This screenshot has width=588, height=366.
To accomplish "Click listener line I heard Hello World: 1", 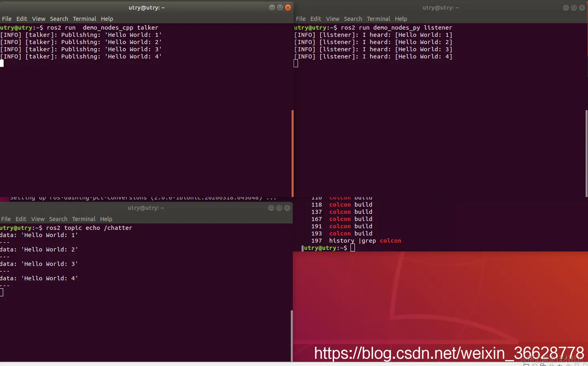I will (x=373, y=35).
